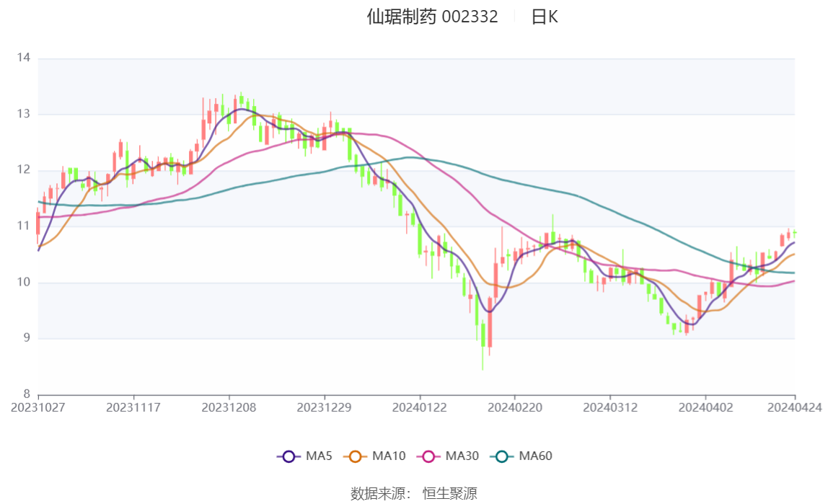Click the 8 price axis label
Viewport: 828px width, 504px height.
[27, 394]
